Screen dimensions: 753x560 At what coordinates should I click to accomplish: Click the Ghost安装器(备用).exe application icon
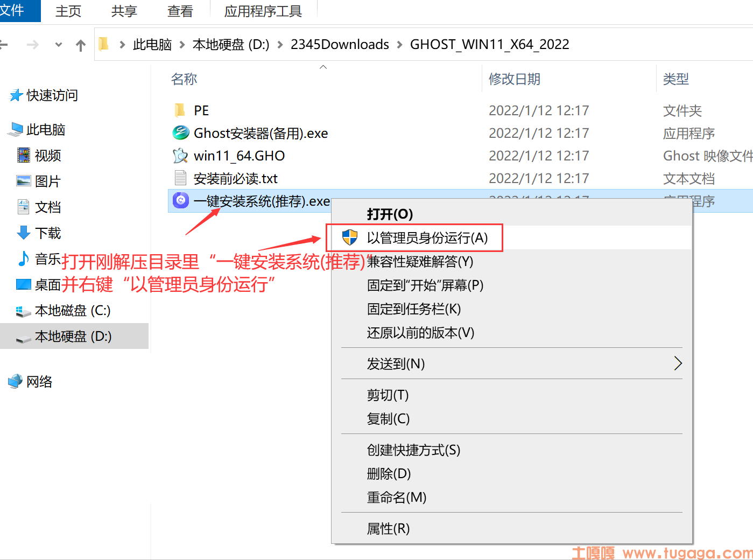180,132
